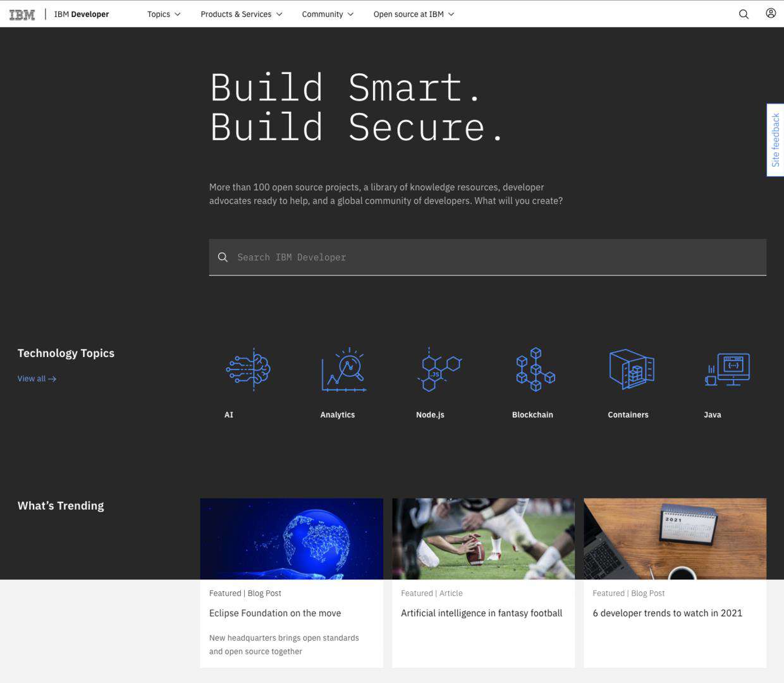Open the desk calendar article thumbnail
Viewport: 784px width, 683px height.
point(675,539)
